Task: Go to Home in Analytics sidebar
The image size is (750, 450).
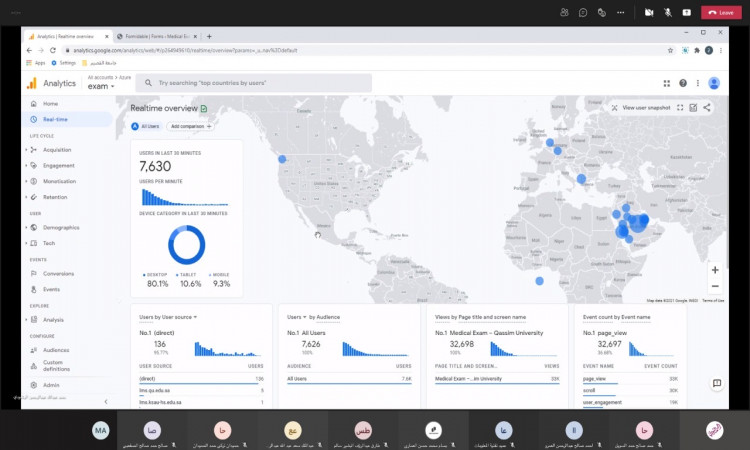Action: click(x=50, y=104)
